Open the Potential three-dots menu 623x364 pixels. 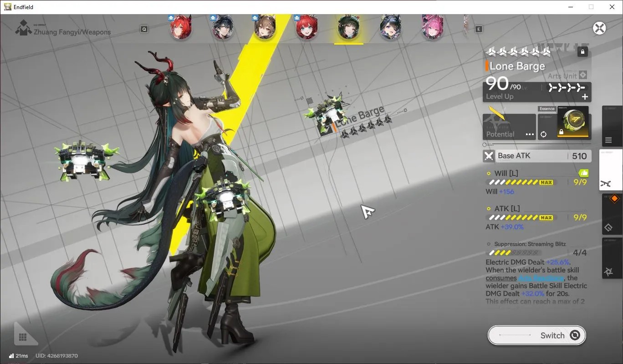coord(529,134)
